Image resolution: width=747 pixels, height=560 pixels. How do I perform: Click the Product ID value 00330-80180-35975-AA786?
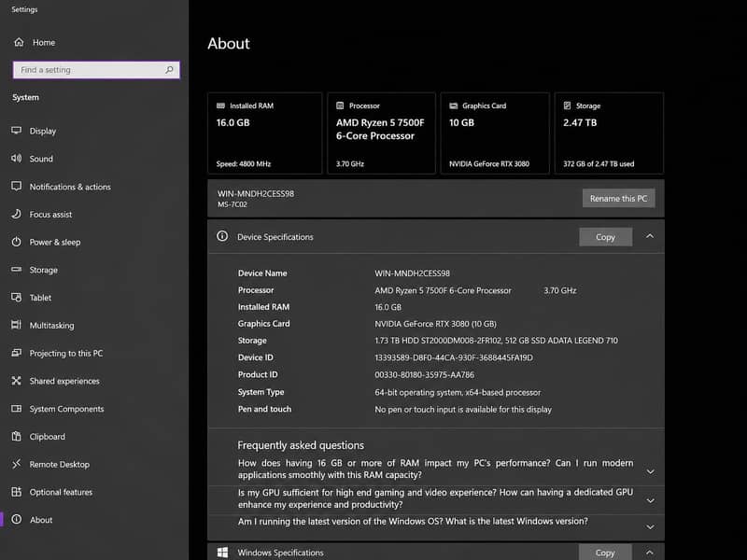pos(424,375)
